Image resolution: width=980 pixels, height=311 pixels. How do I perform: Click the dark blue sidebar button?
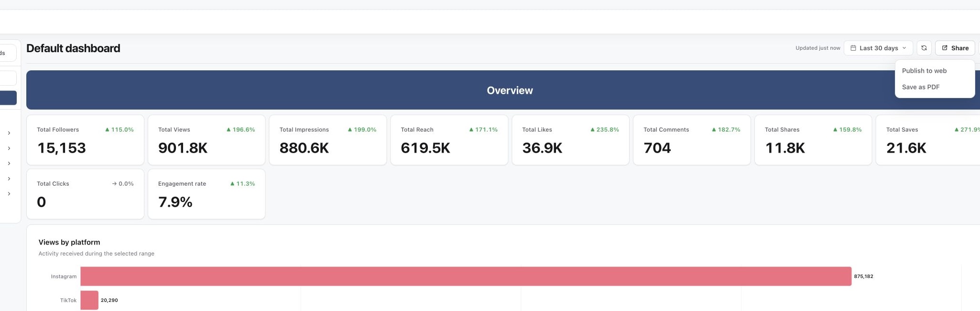tap(8, 98)
